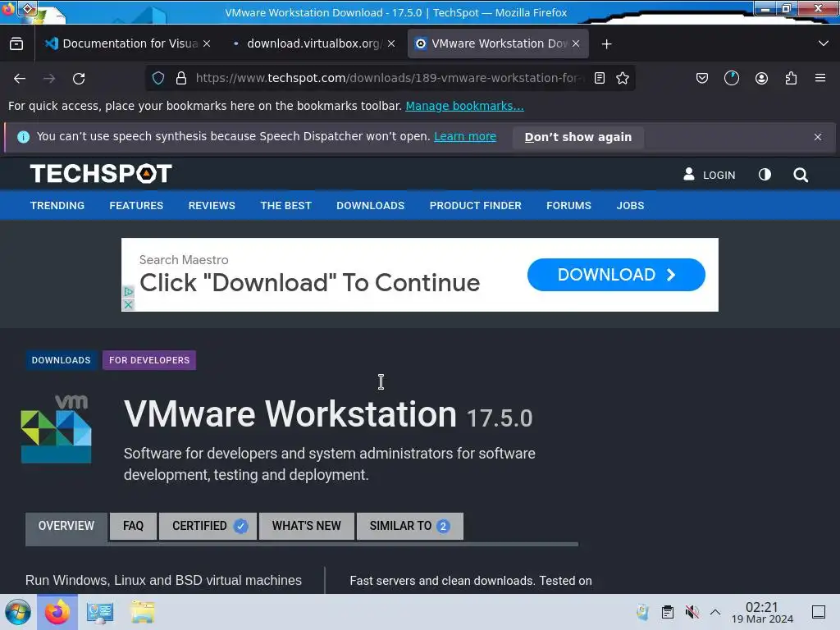
Task: Close the download.virtualbox.org tab
Action: pos(391,44)
